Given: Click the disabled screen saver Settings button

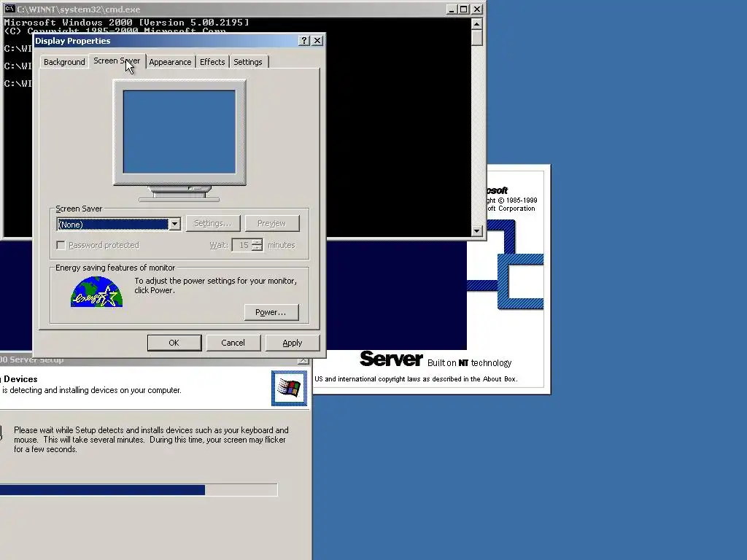Looking at the screenshot, I should coord(213,223).
